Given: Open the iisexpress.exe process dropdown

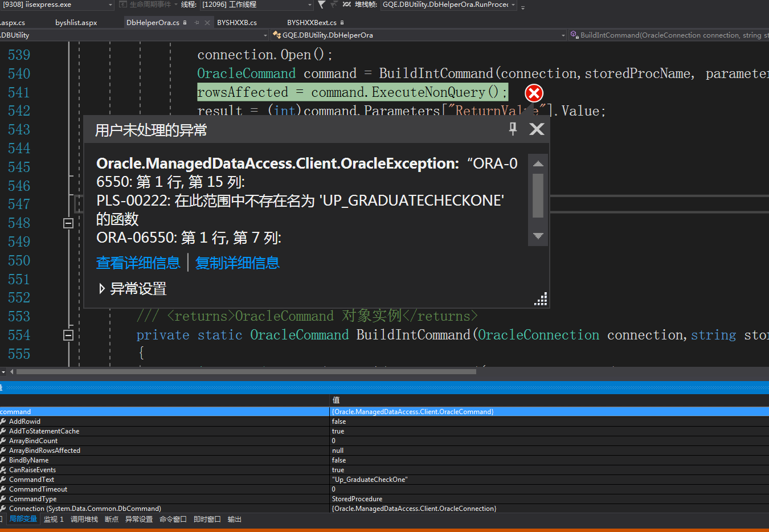Looking at the screenshot, I should pos(111,5).
